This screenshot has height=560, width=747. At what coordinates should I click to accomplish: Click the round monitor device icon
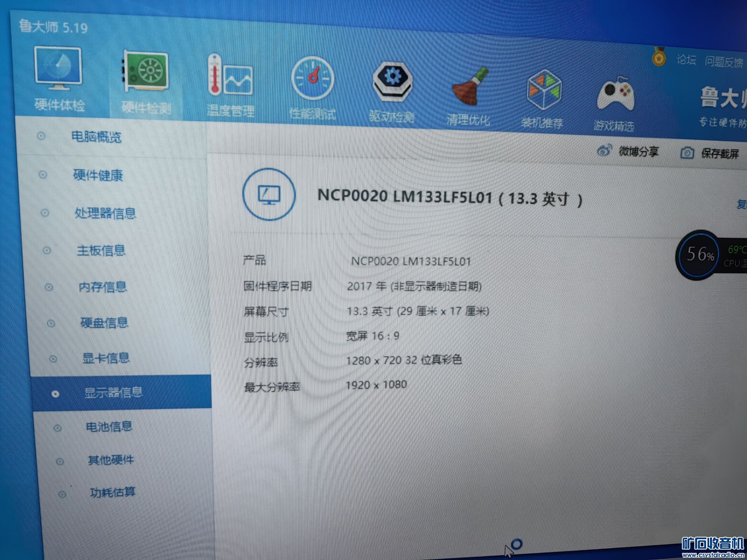[269, 194]
